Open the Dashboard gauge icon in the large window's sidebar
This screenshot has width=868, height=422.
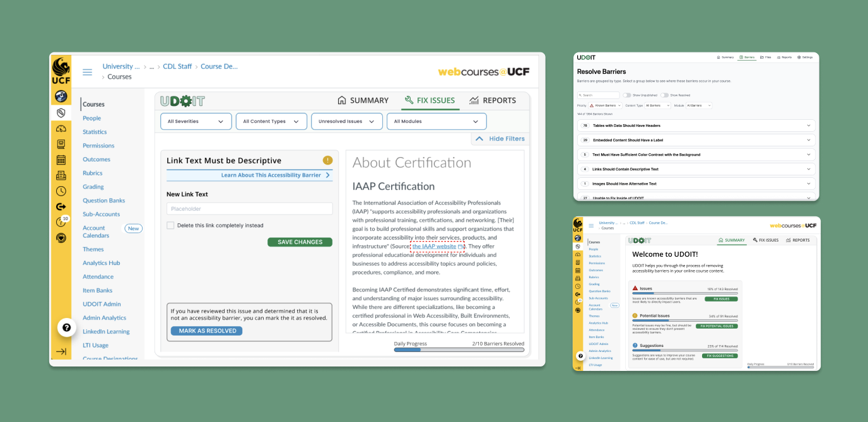coord(61,129)
